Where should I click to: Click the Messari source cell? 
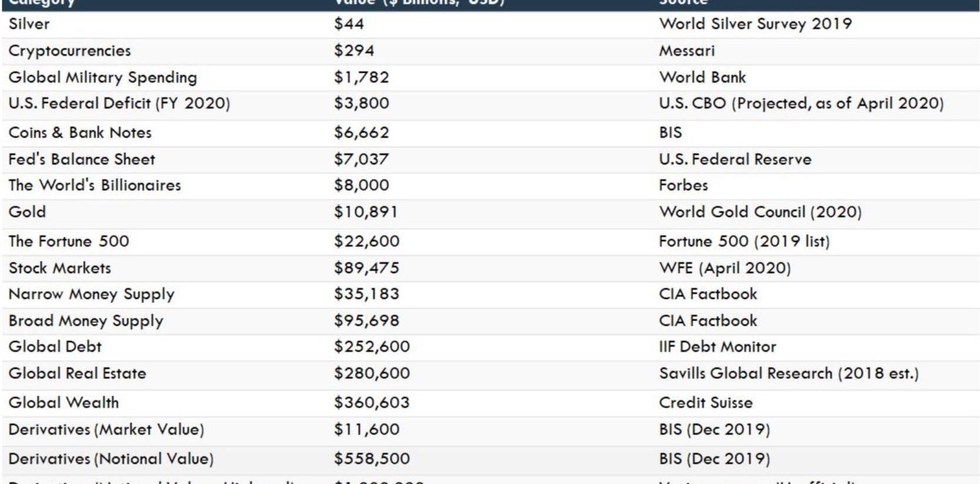(686, 51)
